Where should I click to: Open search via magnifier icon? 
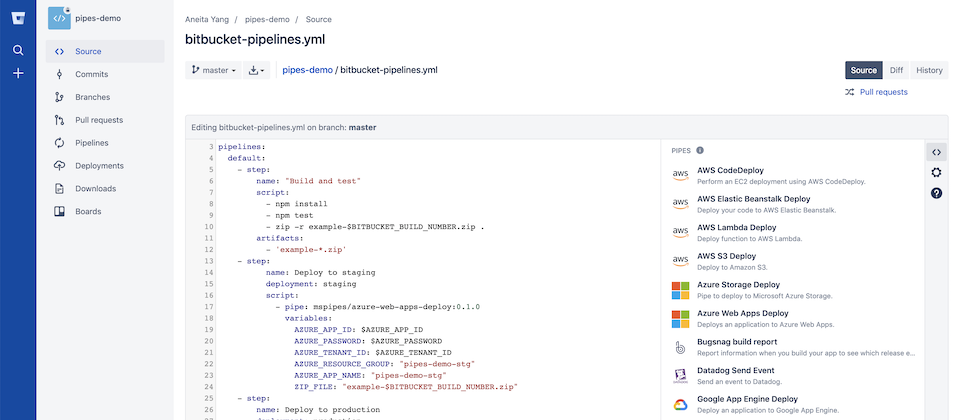[18, 50]
